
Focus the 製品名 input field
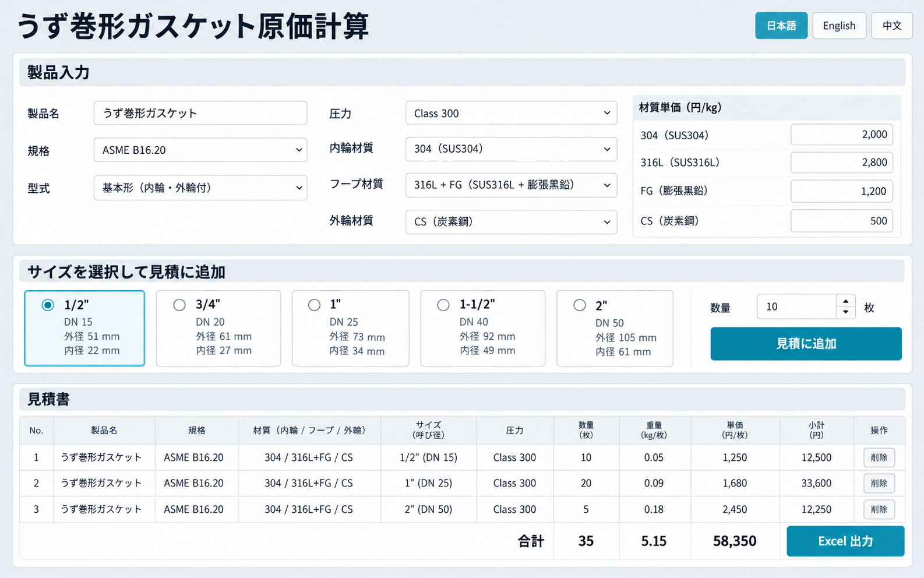[x=200, y=113]
